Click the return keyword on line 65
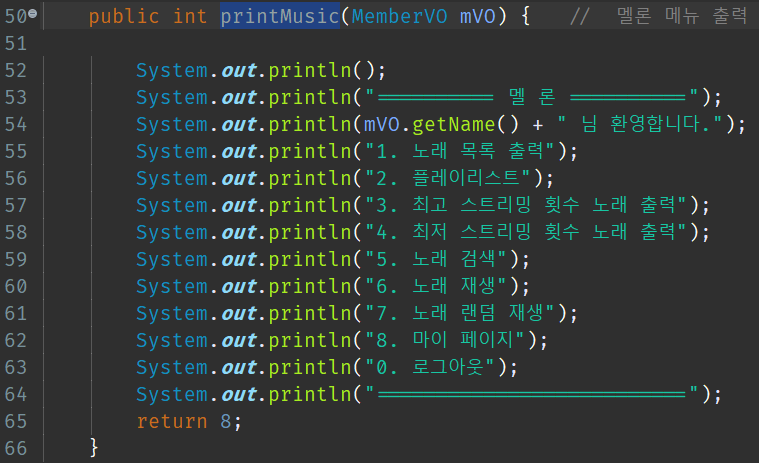Viewport: 759px width, 463px height. click(x=172, y=422)
